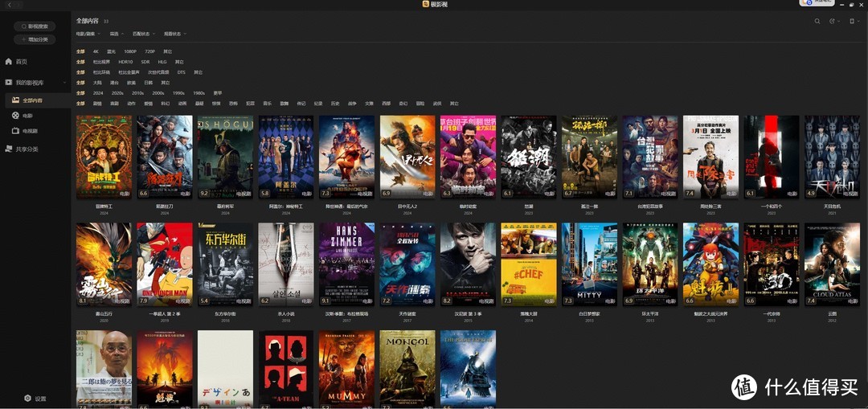Click the 增加分类 add category button

pyautogui.click(x=35, y=39)
